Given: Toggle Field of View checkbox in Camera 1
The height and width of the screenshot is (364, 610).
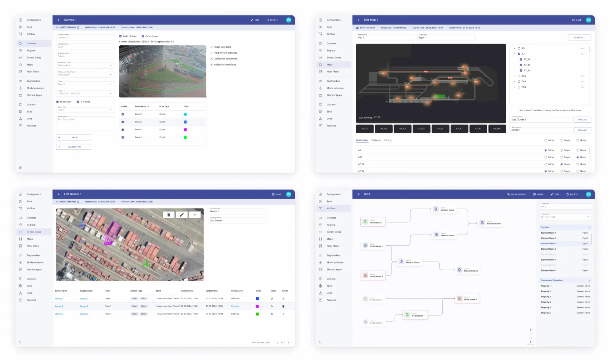Looking at the screenshot, I should click(x=120, y=36).
